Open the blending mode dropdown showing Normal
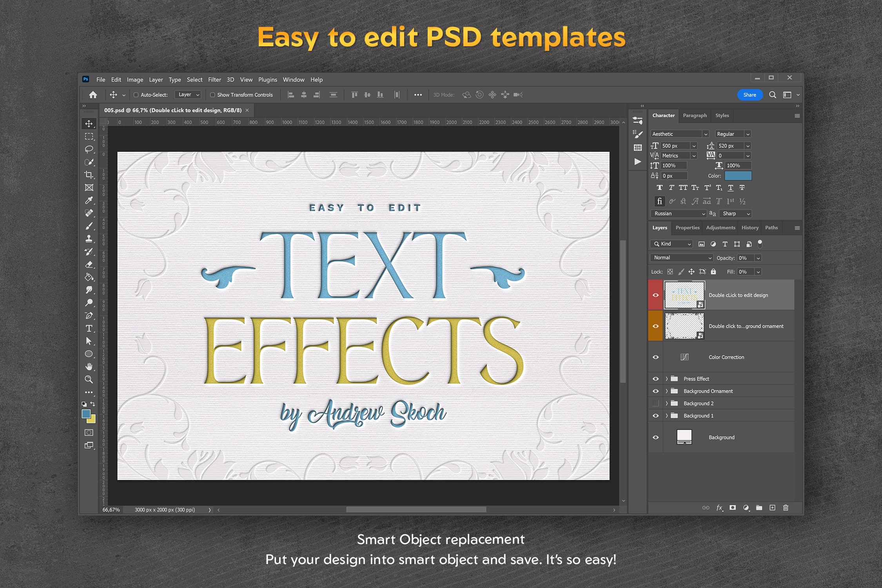Image resolution: width=882 pixels, height=588 pixels. 681,258
